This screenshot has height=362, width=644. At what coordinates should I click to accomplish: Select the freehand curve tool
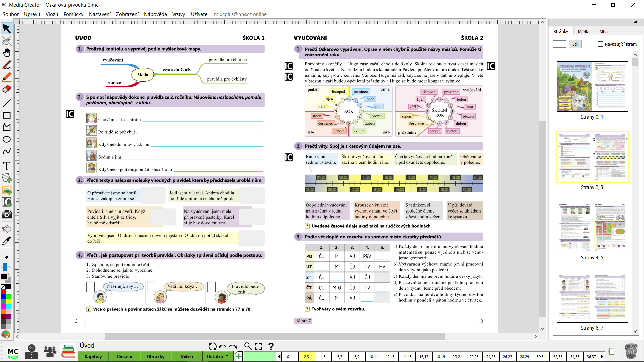[x=6, y=152]
